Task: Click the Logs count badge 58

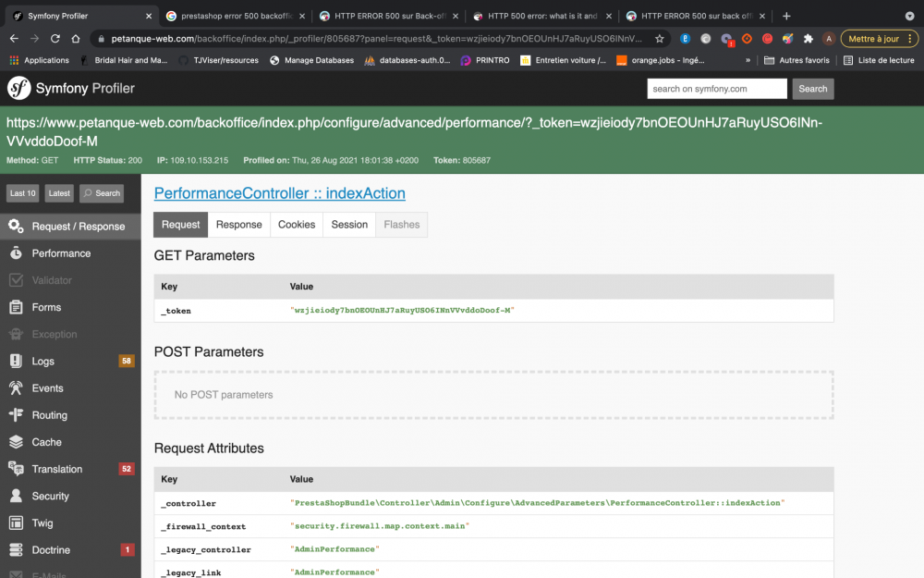Action: pos(126,361)
